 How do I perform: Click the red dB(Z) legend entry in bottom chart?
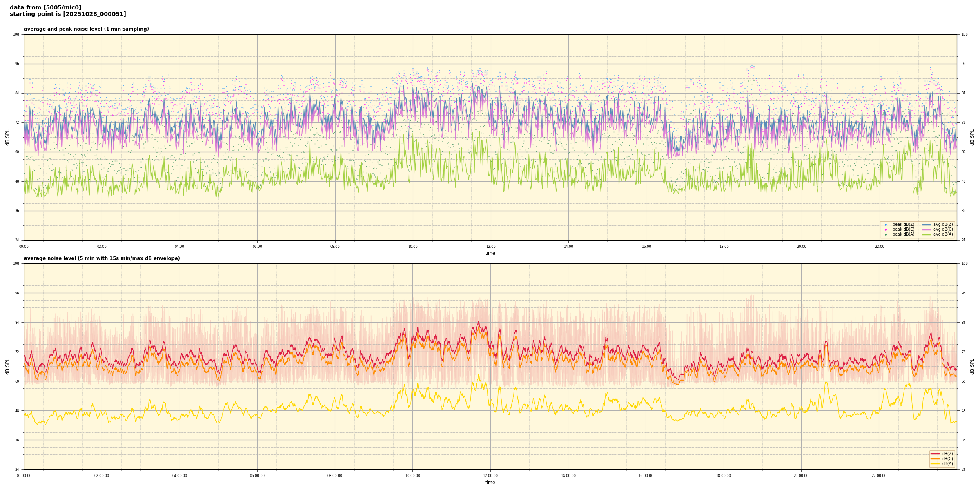click(x=935, y=454)
